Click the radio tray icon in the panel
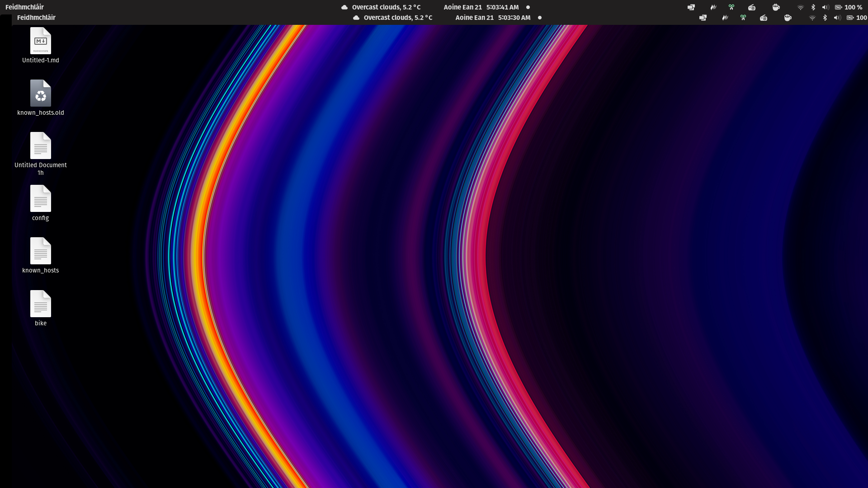Image resolution: width=868 pixels, height=488 pixels. click(x=751, y=7)
